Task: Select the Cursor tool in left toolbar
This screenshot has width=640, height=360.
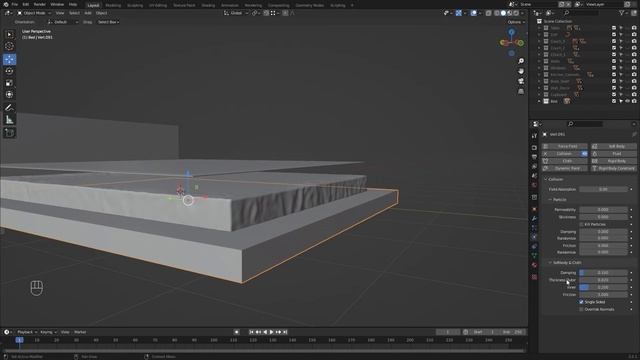Action: pyautogui.click(x=9, y=47)
